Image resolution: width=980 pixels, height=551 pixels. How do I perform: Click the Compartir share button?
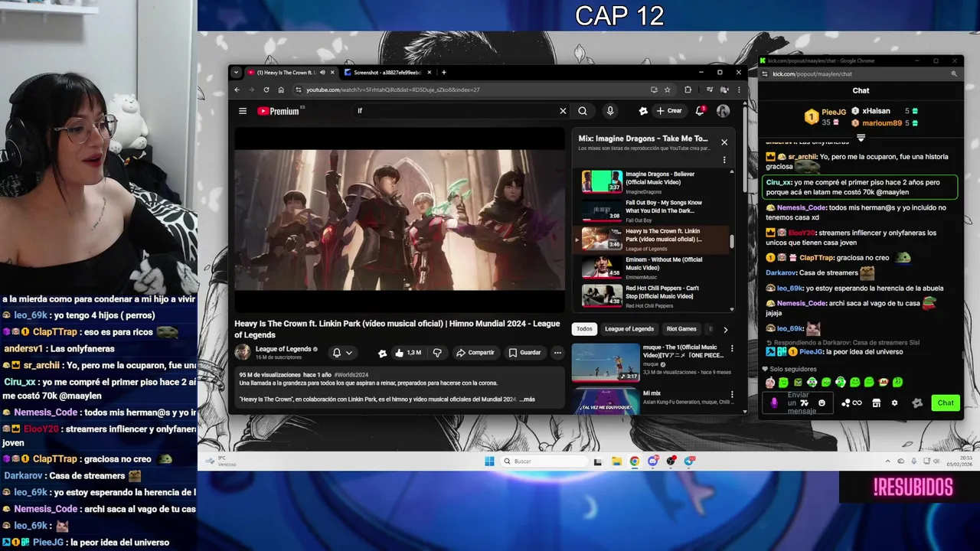pyautogui.click(x=475, y=353)
